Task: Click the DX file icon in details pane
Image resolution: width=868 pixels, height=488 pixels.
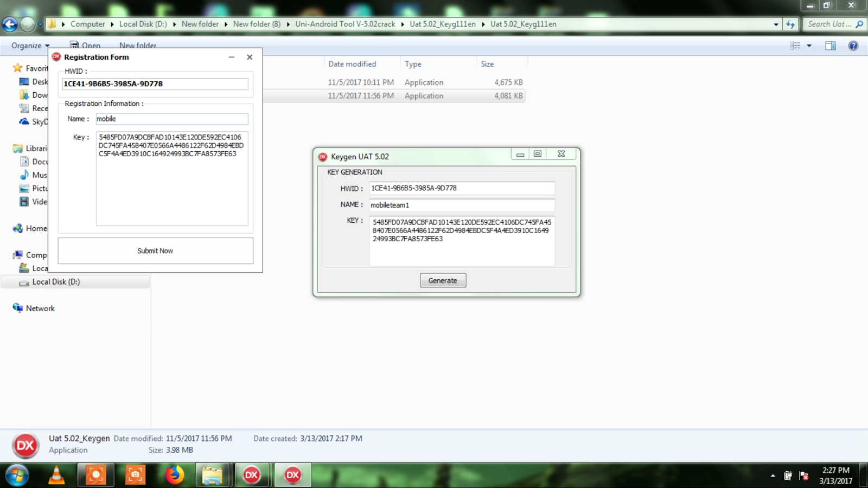Action: tap(25, 446)
